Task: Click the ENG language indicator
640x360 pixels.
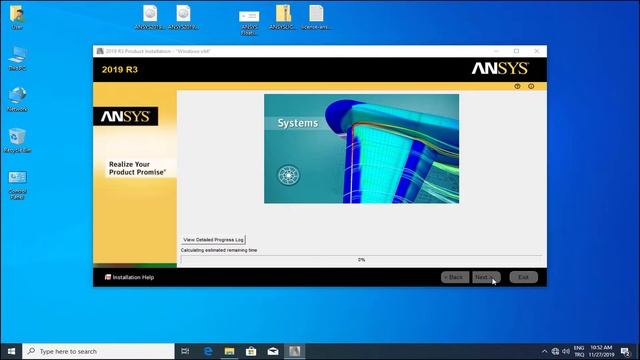Action: [x=579, y=351]
